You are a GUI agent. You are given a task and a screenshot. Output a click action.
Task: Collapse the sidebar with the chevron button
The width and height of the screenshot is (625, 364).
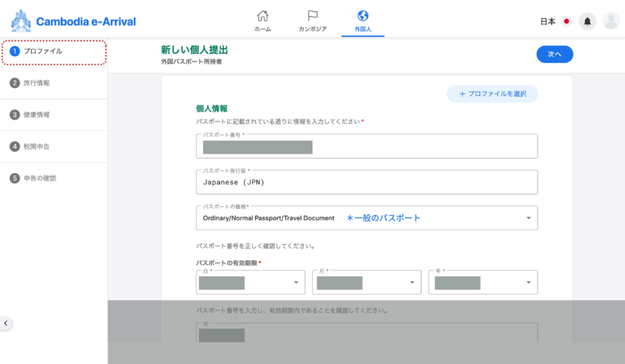coord(5,323)
